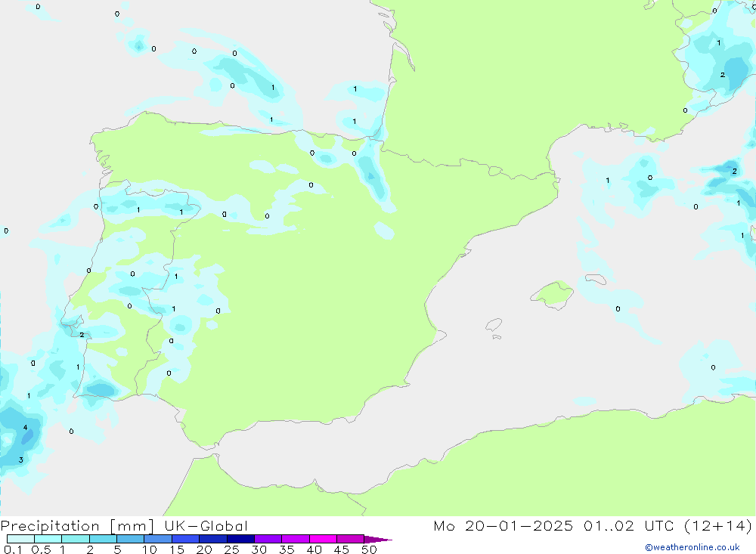Click the '0.1' legend scale label
Image resolution: width=756 pixels, height=554 pixels.
click(x=13, y=549)
